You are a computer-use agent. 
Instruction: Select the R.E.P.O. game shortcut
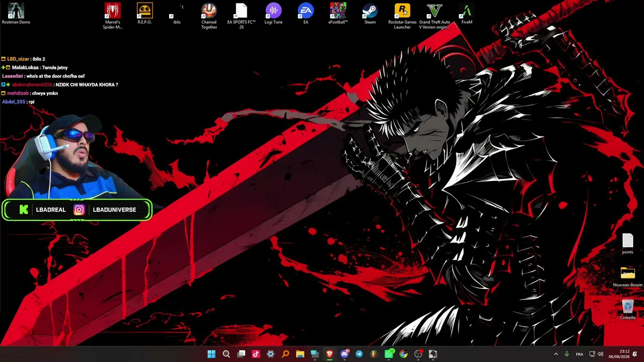(145, 14)
